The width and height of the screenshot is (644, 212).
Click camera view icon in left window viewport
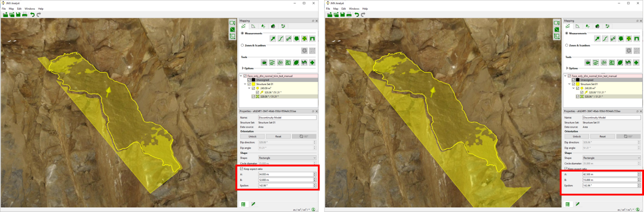232,23
